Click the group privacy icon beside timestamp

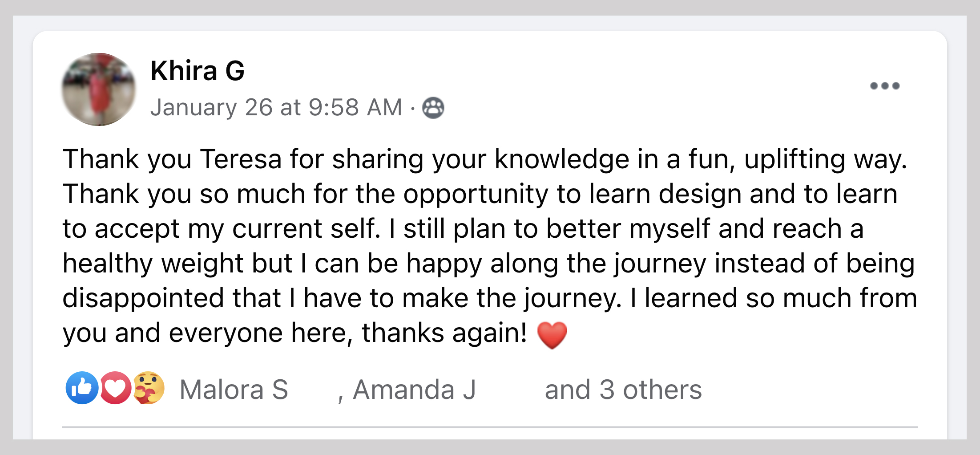point(433,108)
